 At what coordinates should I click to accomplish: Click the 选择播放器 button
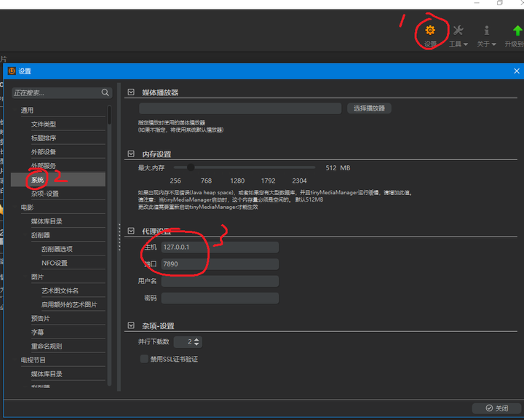(x=369, y=108)
